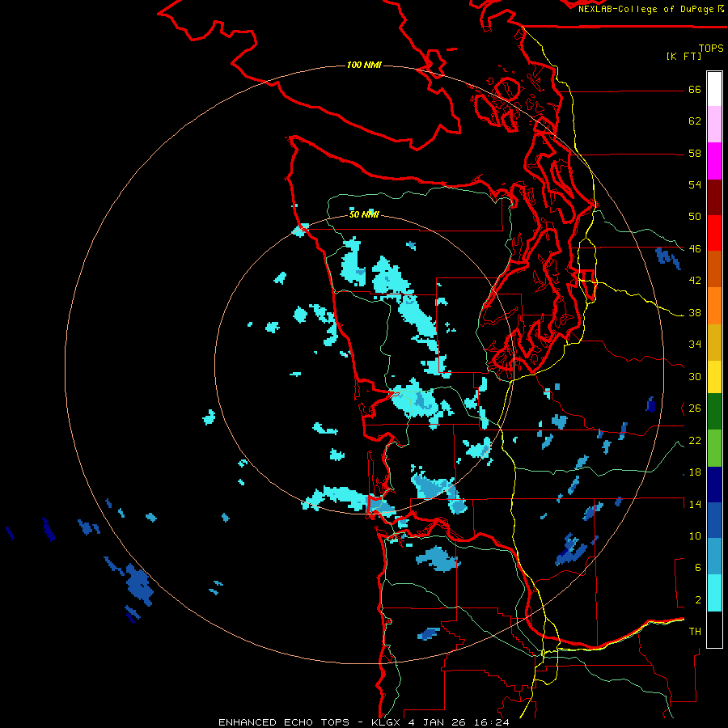This screenshot has height=728, width=728.
Task: Click the dark red swatch in the color scale
Action: click(x=714, y=197)
